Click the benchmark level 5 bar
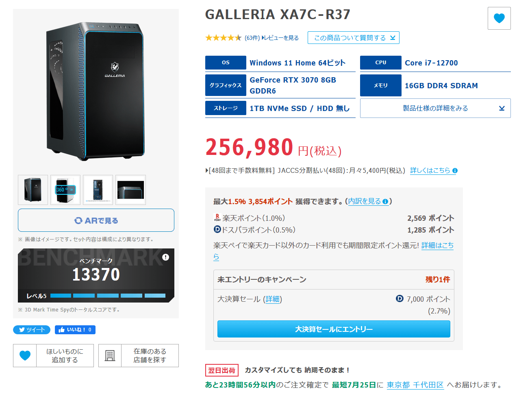The width and height of the screenshot is (532, 405). pos(108,296)
